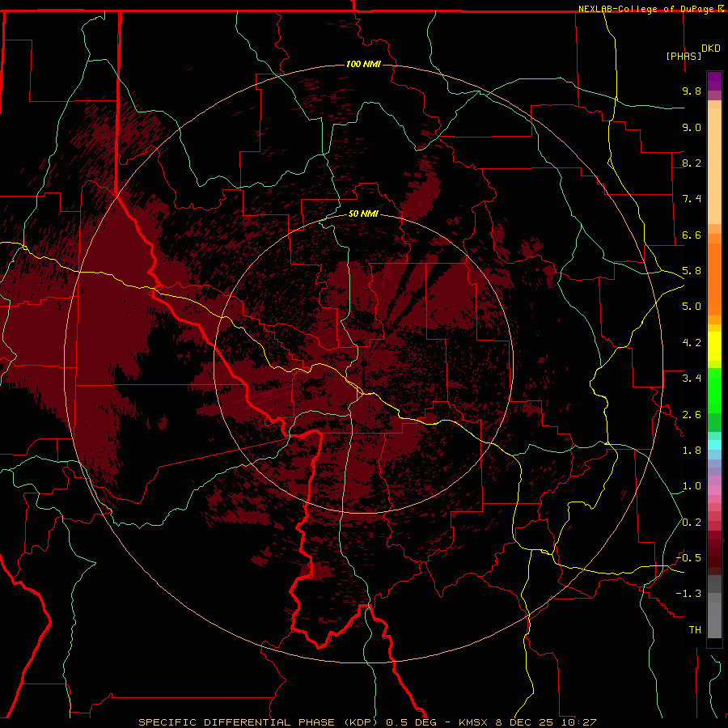
Task: Click the 9.8 scale value
Action: pyautogui.click(x=692, y=91)
